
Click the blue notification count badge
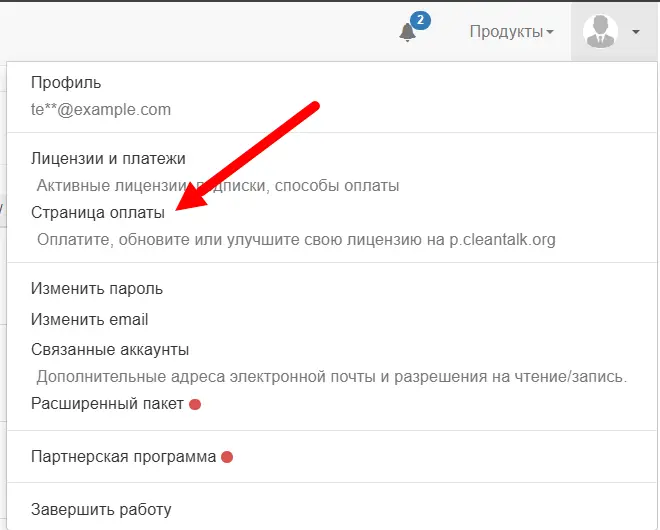tap(420, 21)
